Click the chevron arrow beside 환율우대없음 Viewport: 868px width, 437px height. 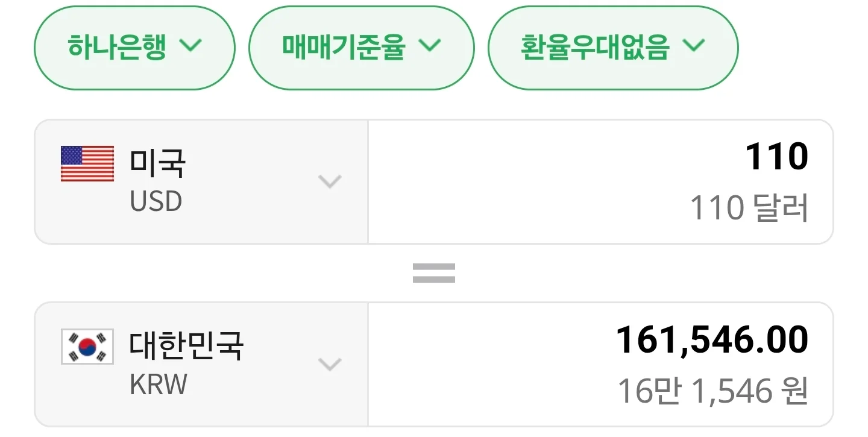[x=694, y=46]
